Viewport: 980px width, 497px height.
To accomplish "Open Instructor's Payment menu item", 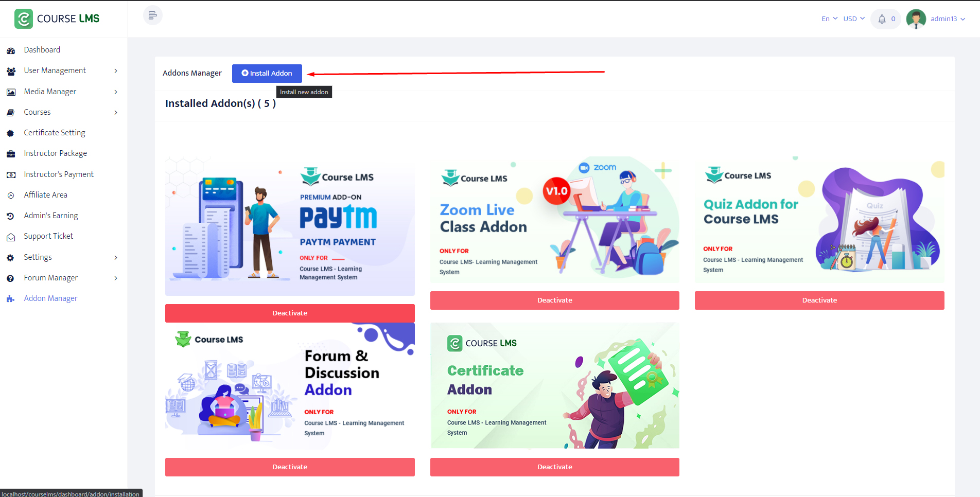I will [x=59, y=174].
